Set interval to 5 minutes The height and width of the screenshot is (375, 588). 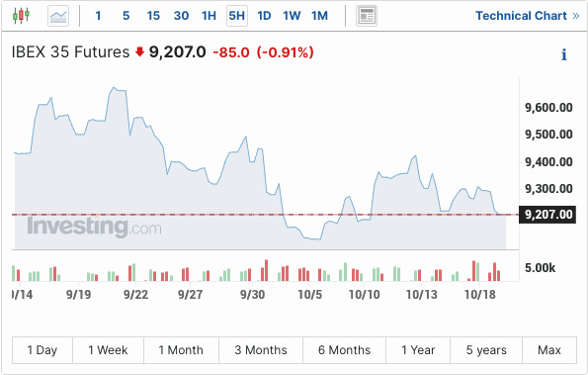click(x=126, y=16)
